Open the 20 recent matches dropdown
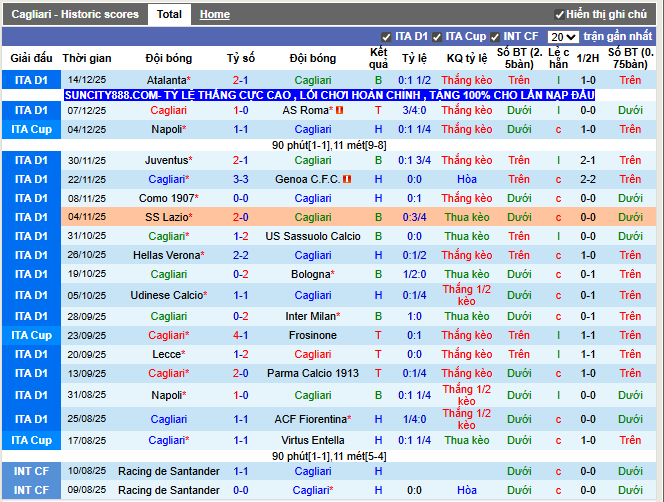Image resolution: width=664 pixels, height=502 pixels. (x=563, y=37)
